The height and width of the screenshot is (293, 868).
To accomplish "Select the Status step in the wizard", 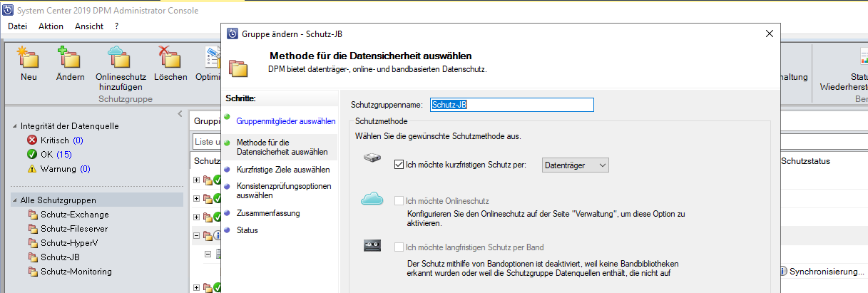I will (x=247, y=230).
